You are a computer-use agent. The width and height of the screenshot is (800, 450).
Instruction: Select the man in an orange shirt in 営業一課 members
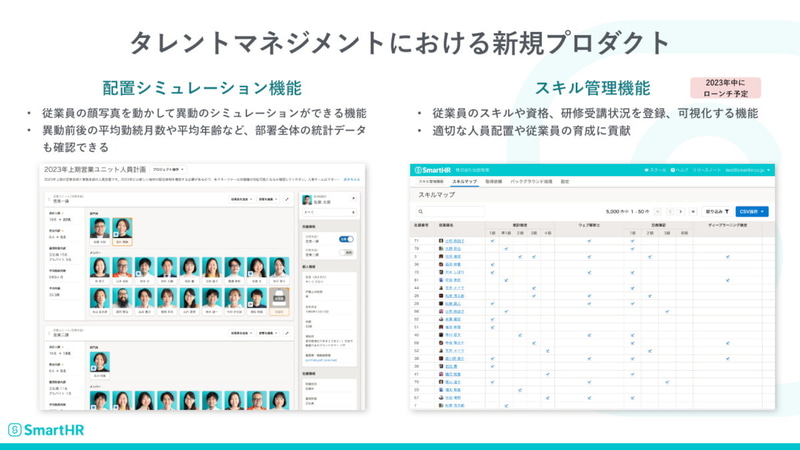pos(122,270)
